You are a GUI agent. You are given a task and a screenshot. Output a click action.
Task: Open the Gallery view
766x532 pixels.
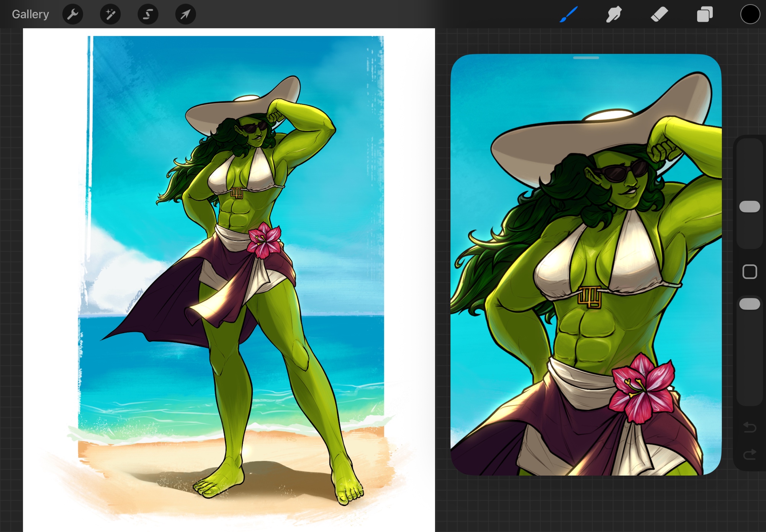pos(30,14)
